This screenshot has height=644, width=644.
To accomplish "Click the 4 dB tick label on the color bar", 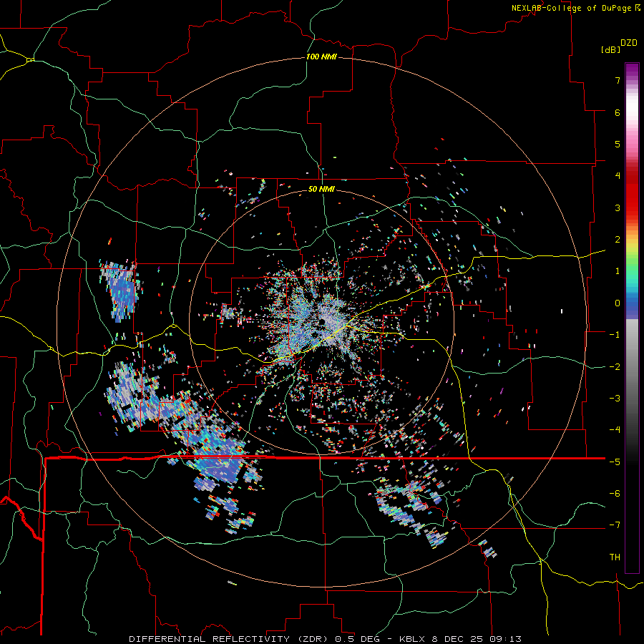I will tap(618, 176).
